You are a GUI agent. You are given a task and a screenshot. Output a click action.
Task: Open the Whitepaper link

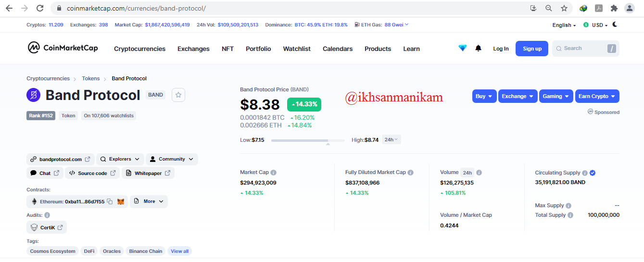point(148,173)
